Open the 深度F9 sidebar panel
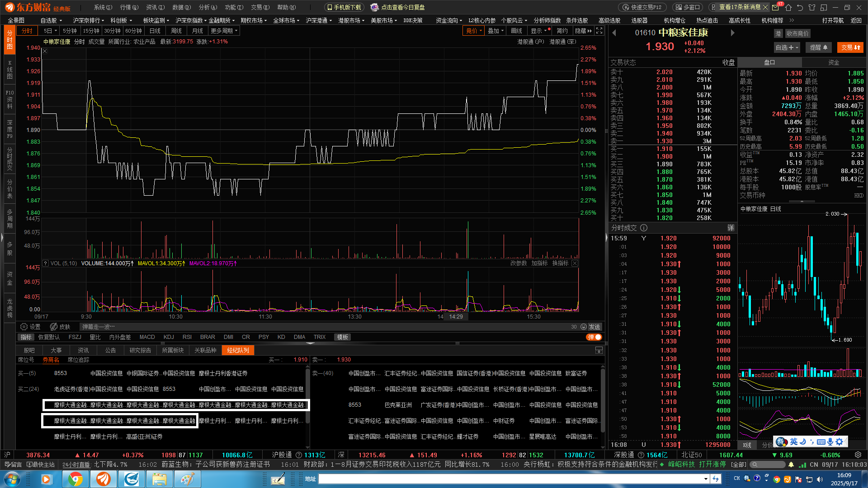868x488 pixels. click(x=9, y=129)
